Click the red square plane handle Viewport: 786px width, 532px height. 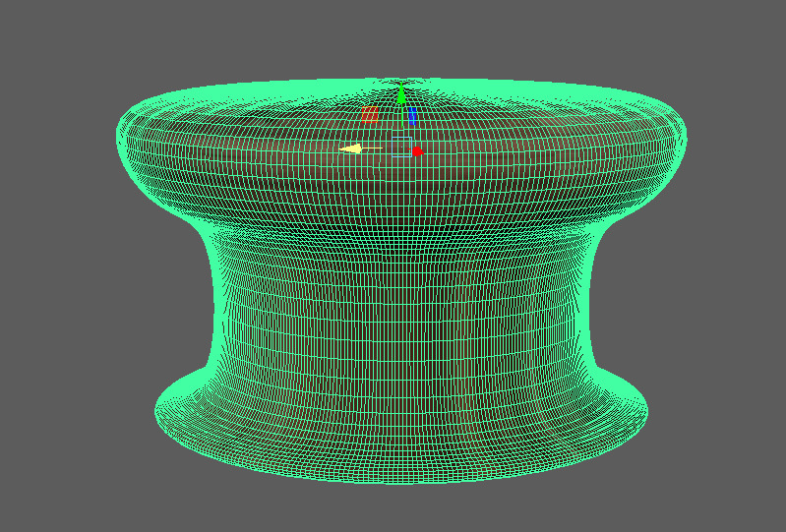pyautogui.click(x=370, y=114)
